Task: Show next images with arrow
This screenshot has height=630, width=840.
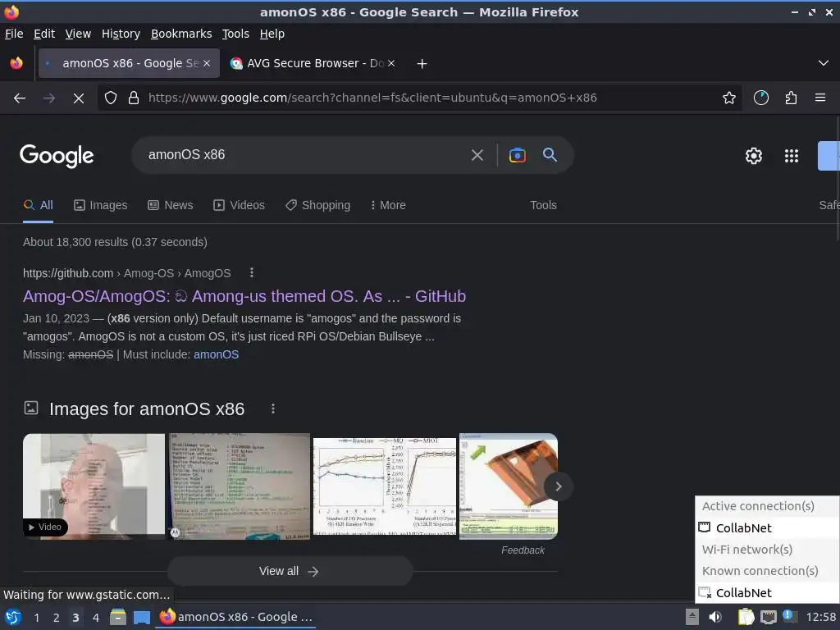Action: click(x=558, y=486)
